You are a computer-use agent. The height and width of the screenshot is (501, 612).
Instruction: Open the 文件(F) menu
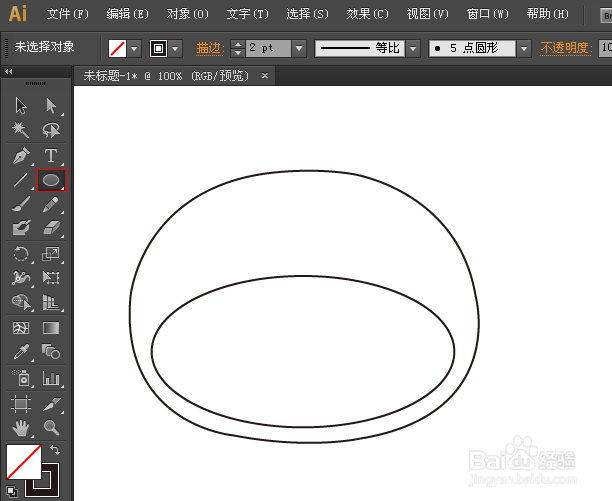[x=68, y=14]
